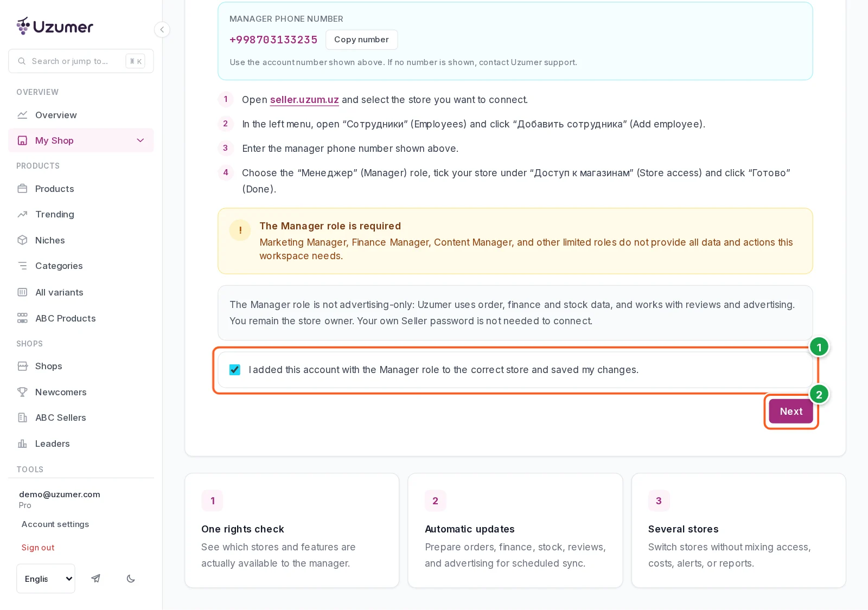Click the All variants icon

(22, 292)
